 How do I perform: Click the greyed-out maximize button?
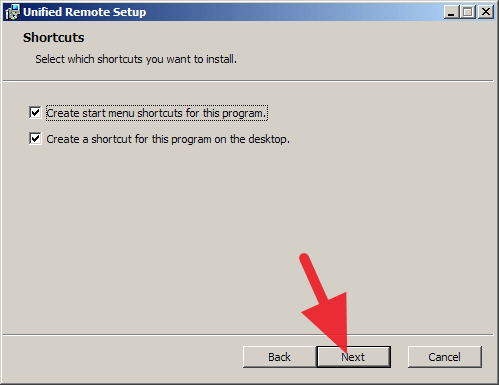pos(468,12)
